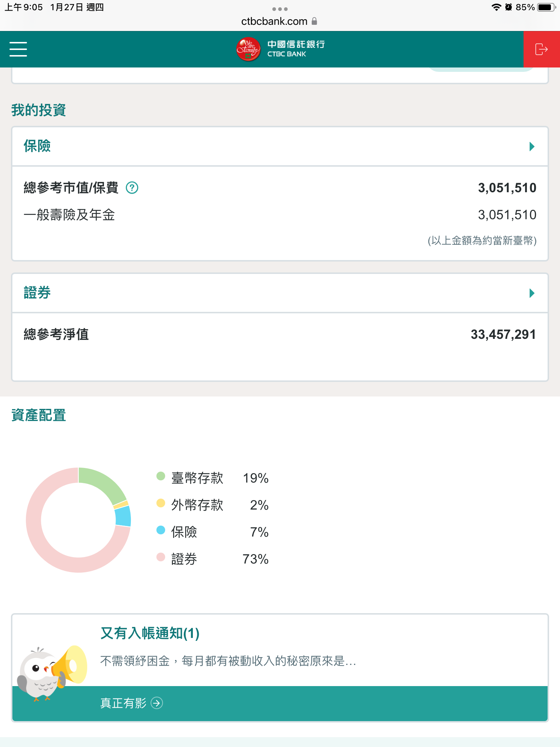
Task: Tap the red logout icon
Action: tap(541, 49)
